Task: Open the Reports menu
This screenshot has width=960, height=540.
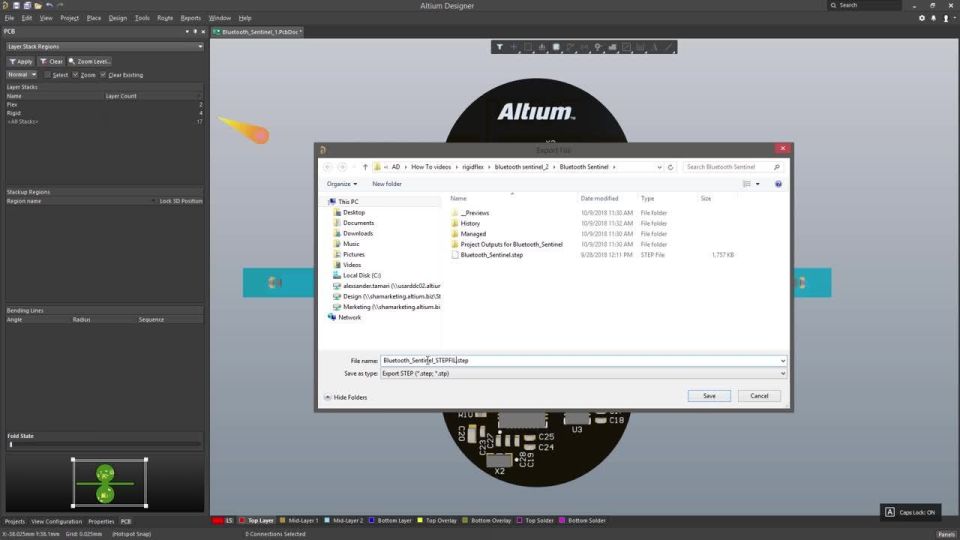Action: [190, 18]
